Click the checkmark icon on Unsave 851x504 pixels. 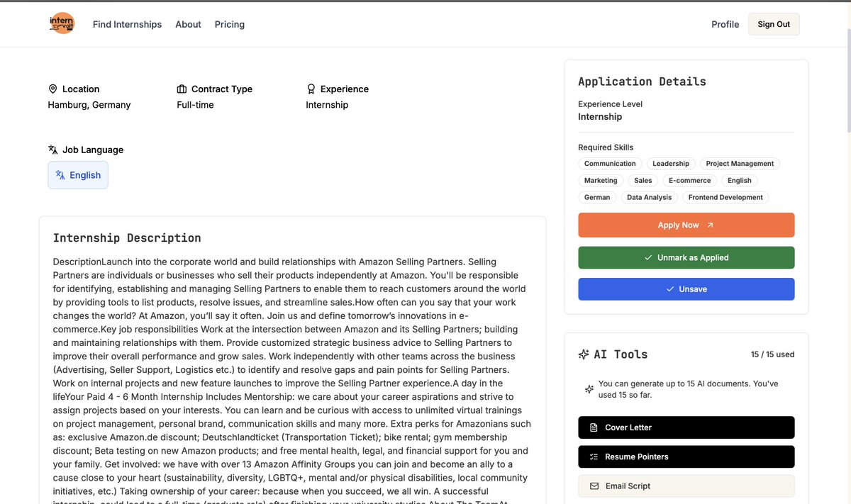tap(670, 289)
